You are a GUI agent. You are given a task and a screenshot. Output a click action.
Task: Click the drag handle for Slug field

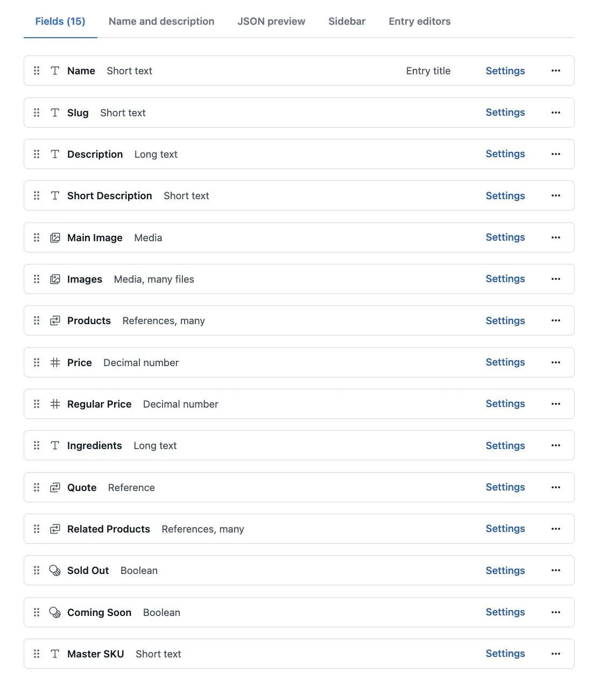[37, 113]
